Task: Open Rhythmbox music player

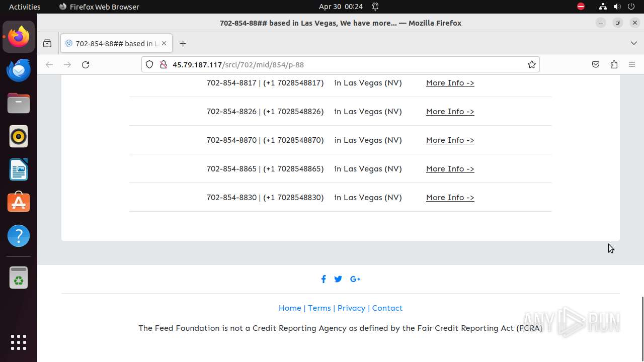Action: 19,136
